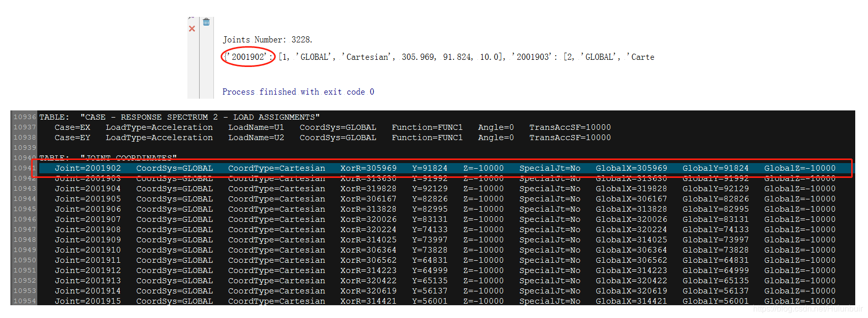Click Joint=2001907 entry
The image size is (868, 318).
coord(88,219)
